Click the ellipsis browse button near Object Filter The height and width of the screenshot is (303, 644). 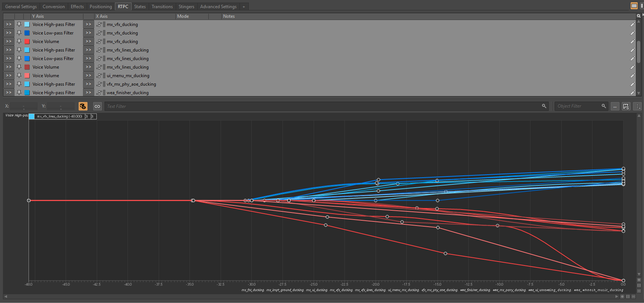point(615,106)
